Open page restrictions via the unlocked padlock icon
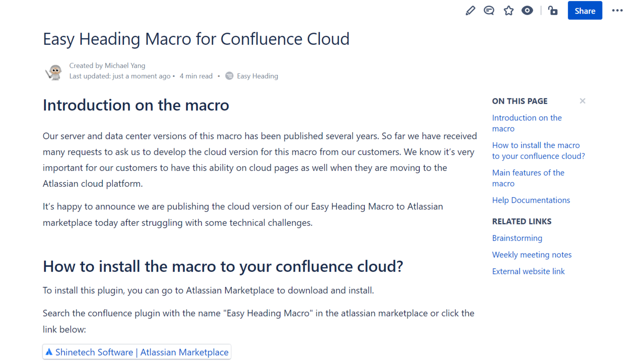Screen dimensions: 640x364 [x=553, y=10]
